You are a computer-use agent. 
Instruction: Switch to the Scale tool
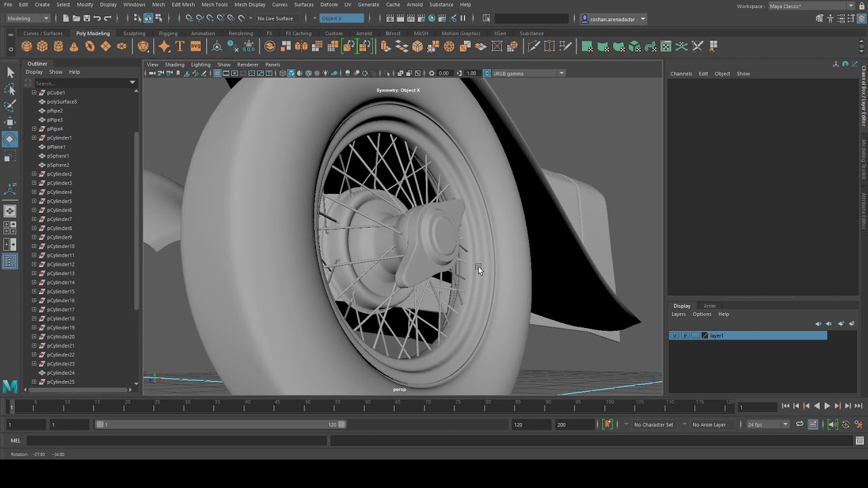tap(10, 157)
